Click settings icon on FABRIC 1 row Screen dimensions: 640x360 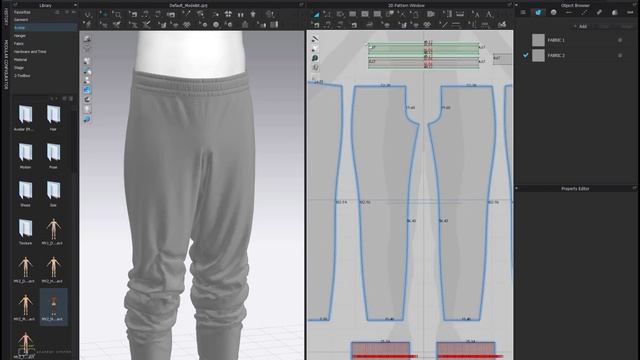pyautogui.click(x=620, y=40)
